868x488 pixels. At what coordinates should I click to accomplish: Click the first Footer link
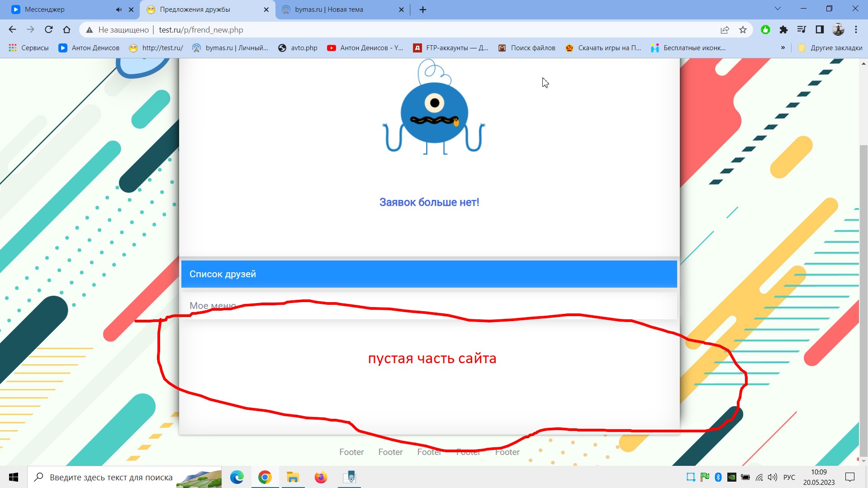pos(351,452)
